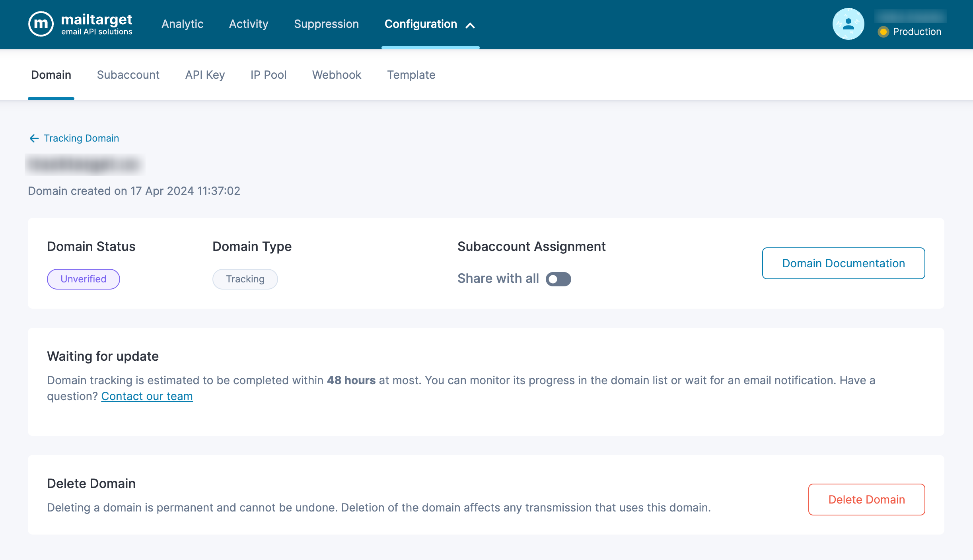
Task: Open the IP Pool tab
Action: click(269, 75)
